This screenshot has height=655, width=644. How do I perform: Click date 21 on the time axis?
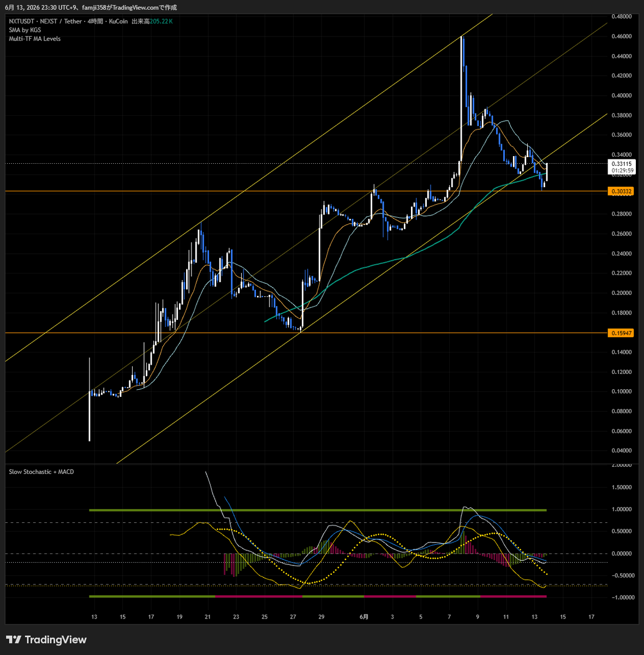coord(208,617)
